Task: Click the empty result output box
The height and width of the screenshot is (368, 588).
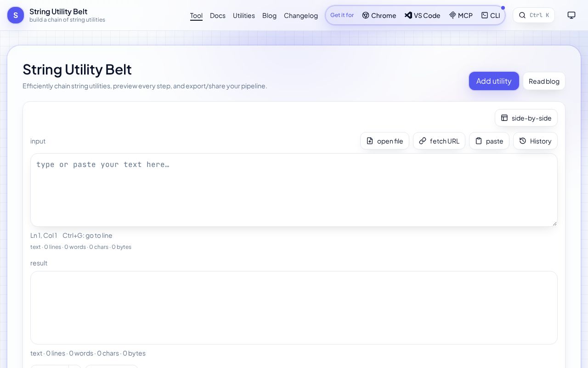Action: tap(294, 308)
